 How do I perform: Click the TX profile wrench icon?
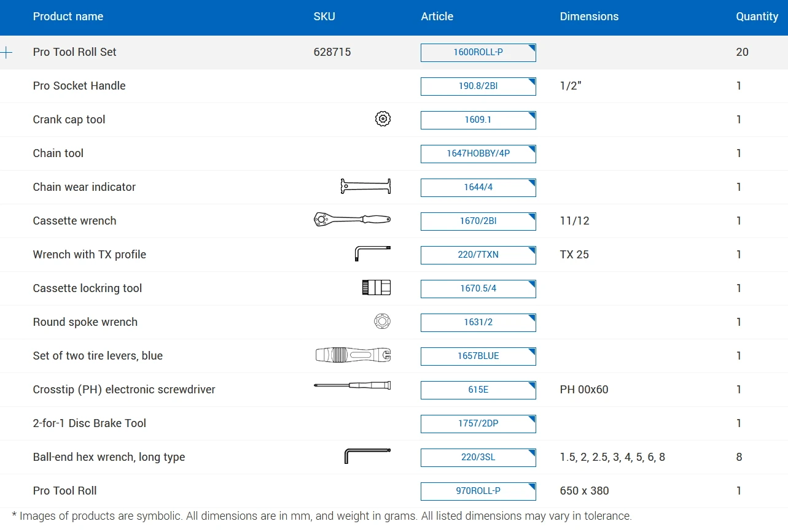pos(372,253)
